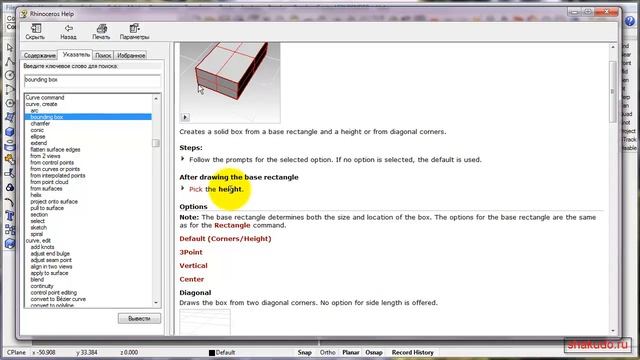Open the Rectangle command link
Screen dimensions: 640x360
click(x=232, y=225)
